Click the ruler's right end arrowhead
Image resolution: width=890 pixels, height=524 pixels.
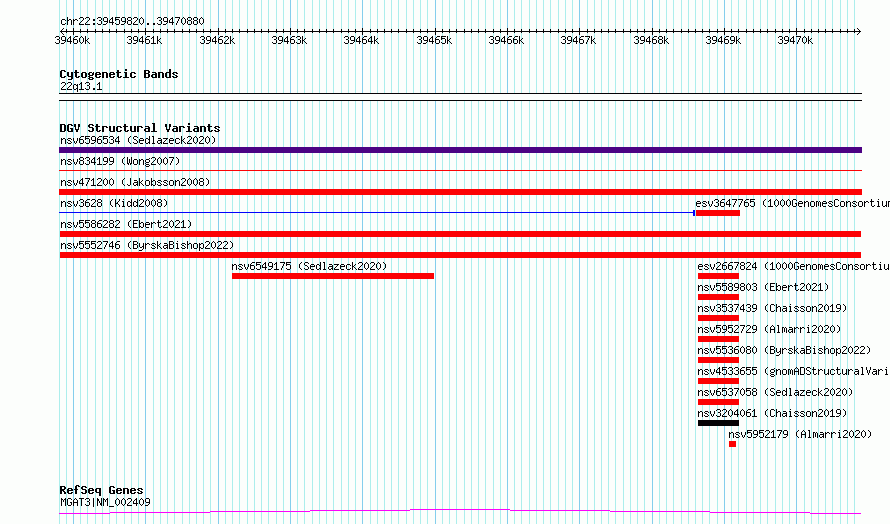tap(859, 31)
